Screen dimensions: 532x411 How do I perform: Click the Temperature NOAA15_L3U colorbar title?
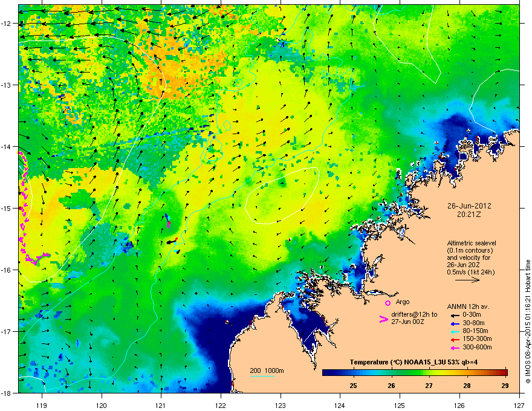pos(414,362)
